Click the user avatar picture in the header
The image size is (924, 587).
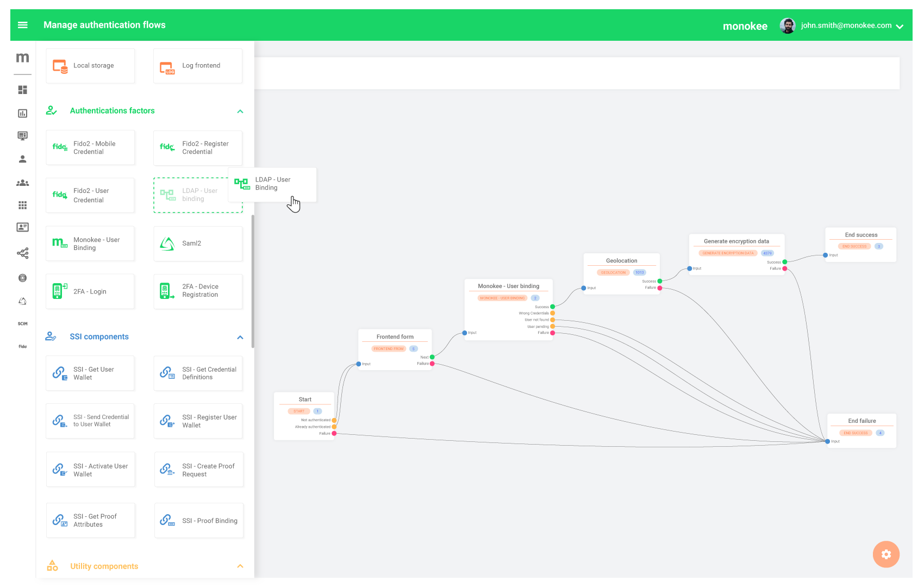tap(788, 26)
